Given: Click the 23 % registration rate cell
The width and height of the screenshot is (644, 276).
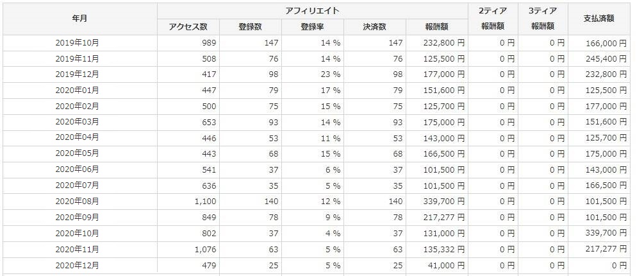Looking at the screenshot, I should (x=327, y=74).
